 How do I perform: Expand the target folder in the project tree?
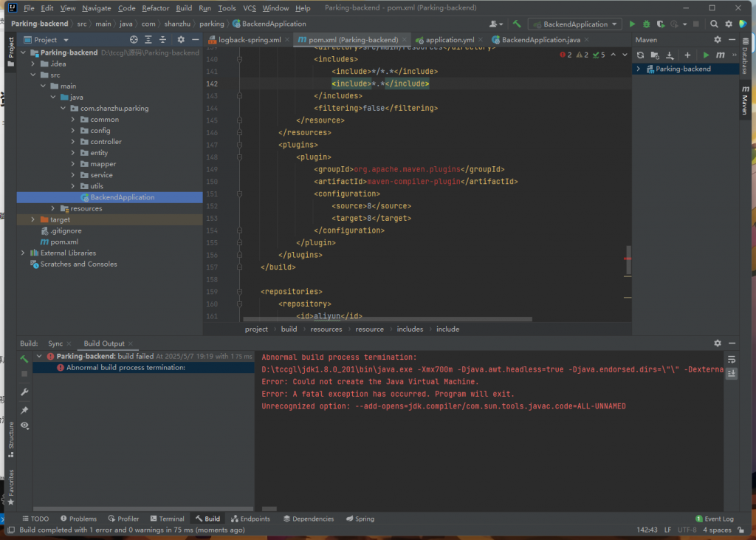[33, 219]
